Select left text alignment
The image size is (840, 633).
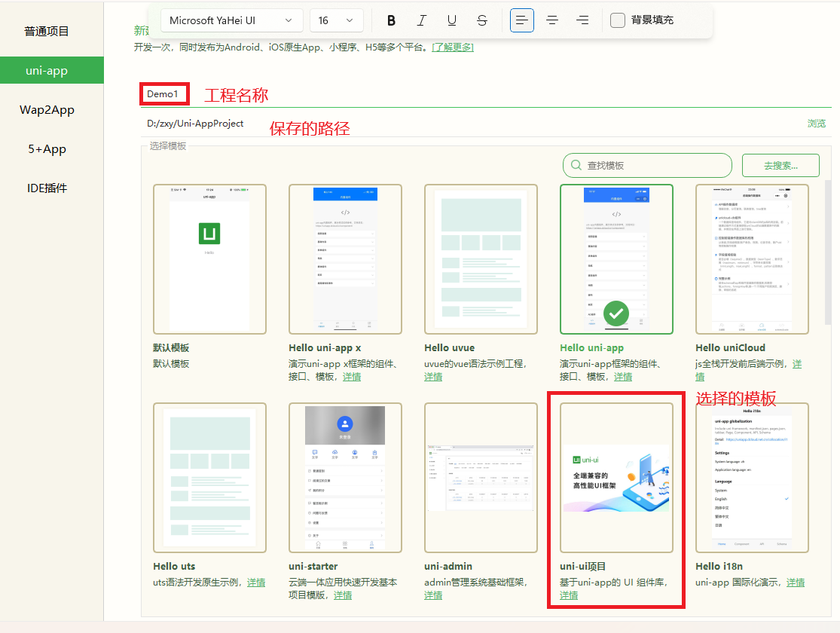pos(522,20)
